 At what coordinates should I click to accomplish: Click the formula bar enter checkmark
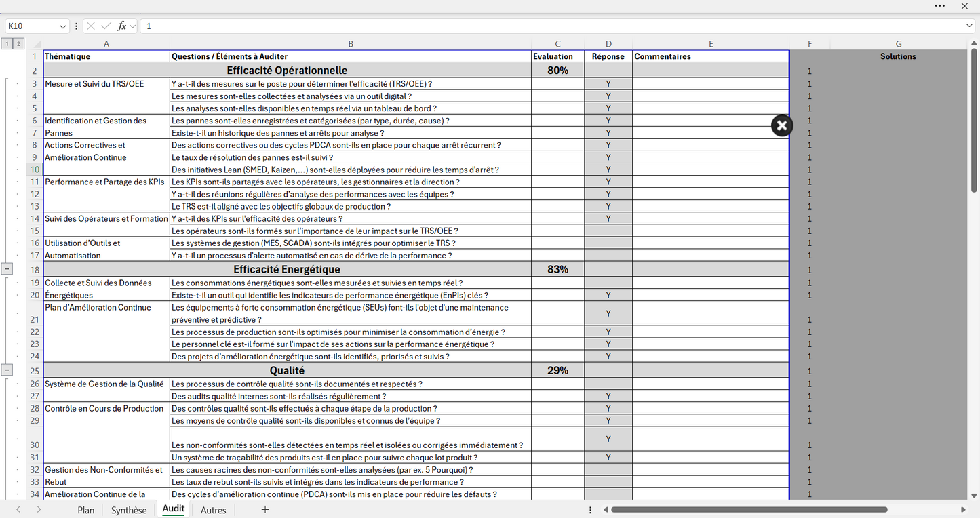tap(106, 26)
